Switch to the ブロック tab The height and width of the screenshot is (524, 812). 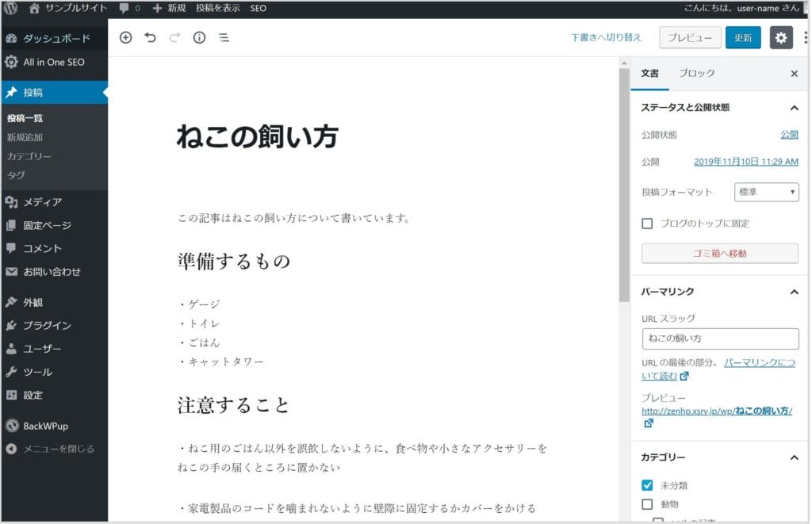click(x=696, y=73)
